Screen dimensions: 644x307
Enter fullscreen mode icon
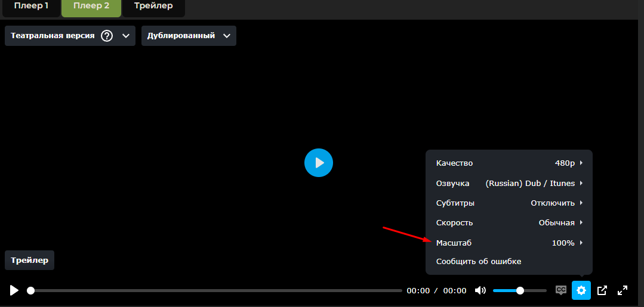(623, 290)
